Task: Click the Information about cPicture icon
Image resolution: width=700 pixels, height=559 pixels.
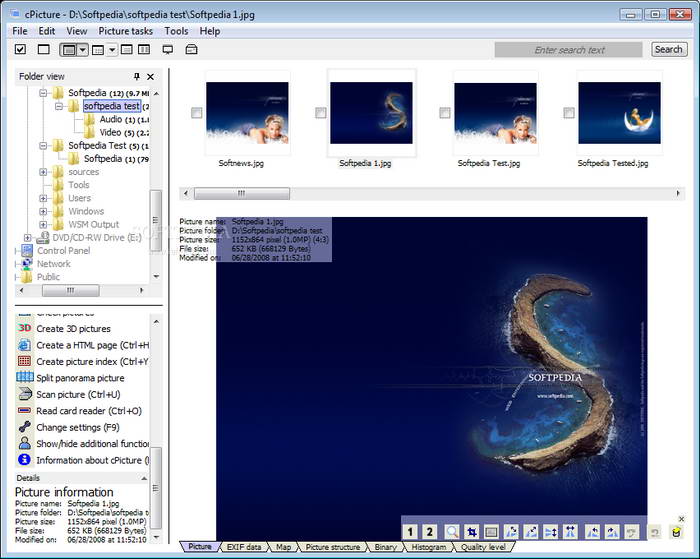Action: 25,460
